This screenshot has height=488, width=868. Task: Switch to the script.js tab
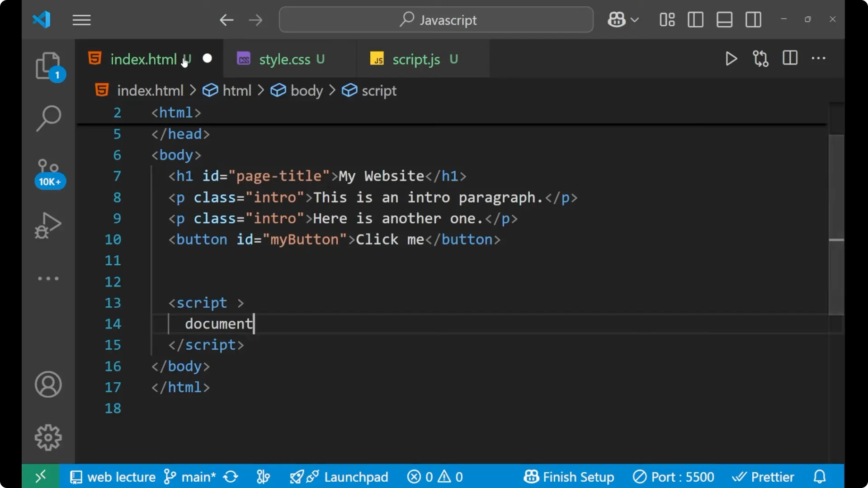point(416,59)
